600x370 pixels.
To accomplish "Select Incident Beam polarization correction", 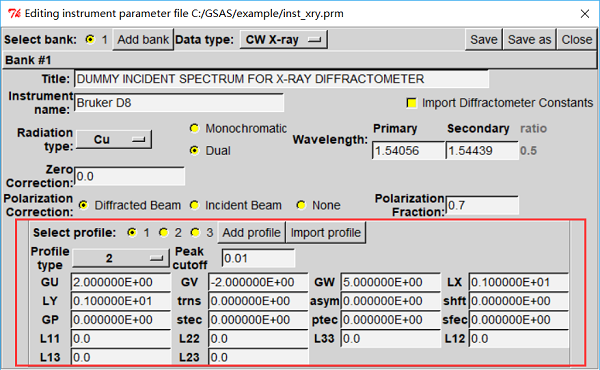I will pos(194,205).
